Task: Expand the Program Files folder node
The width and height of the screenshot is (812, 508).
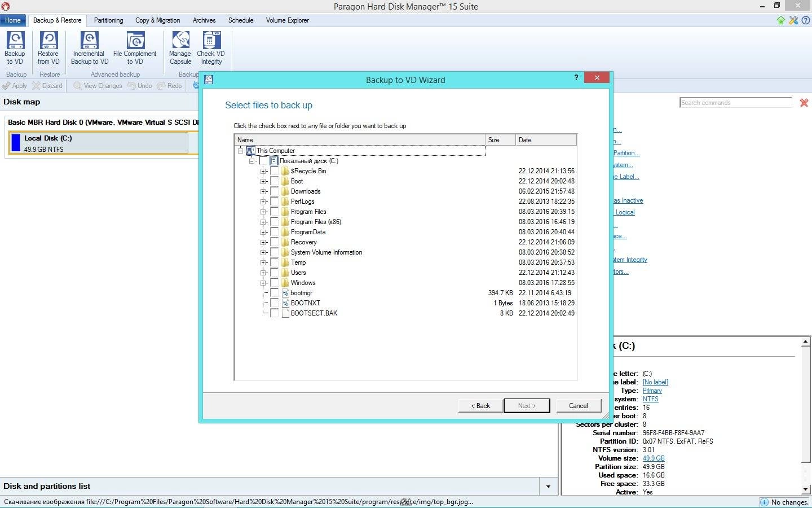Action: [x=263, y=212]
